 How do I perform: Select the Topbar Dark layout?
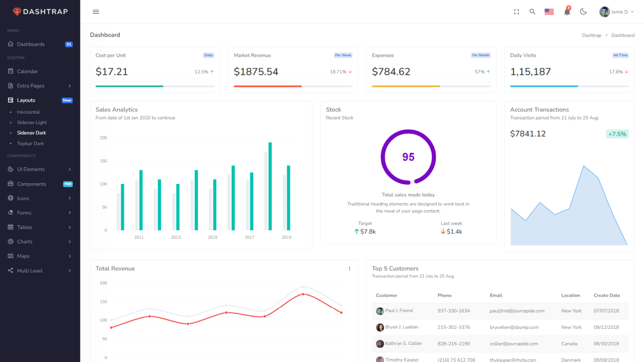coord(30,144)
